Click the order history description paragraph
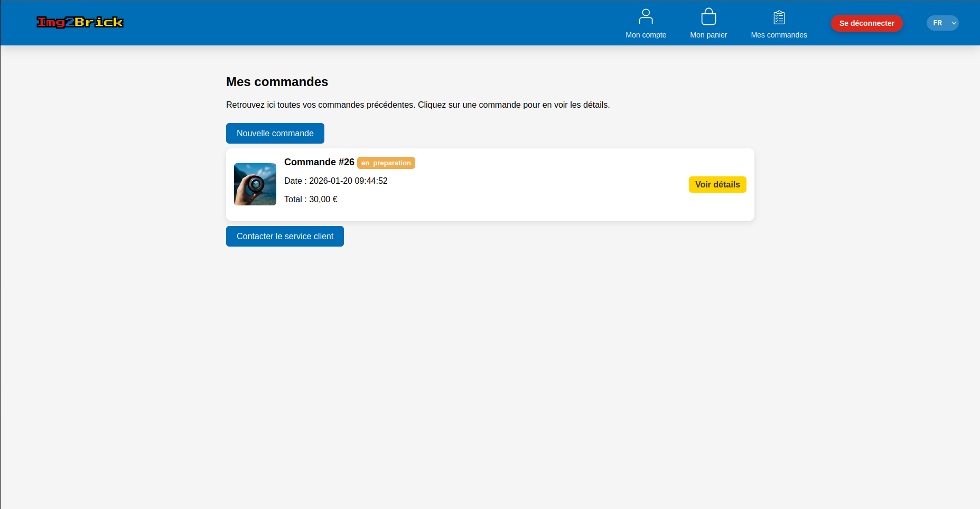This screenshot has height=509, width=980. coord(417,105)
